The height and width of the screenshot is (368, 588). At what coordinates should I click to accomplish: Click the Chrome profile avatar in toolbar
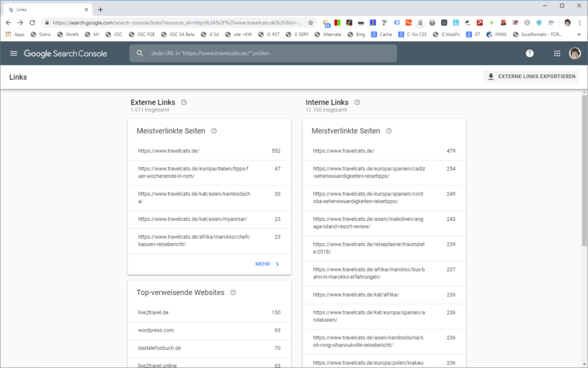[567, 22]
